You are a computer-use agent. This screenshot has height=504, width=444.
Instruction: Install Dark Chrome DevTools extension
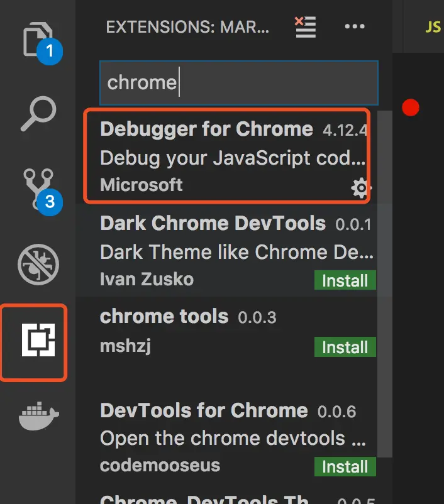pyautogui.click(x=345, y=280)
